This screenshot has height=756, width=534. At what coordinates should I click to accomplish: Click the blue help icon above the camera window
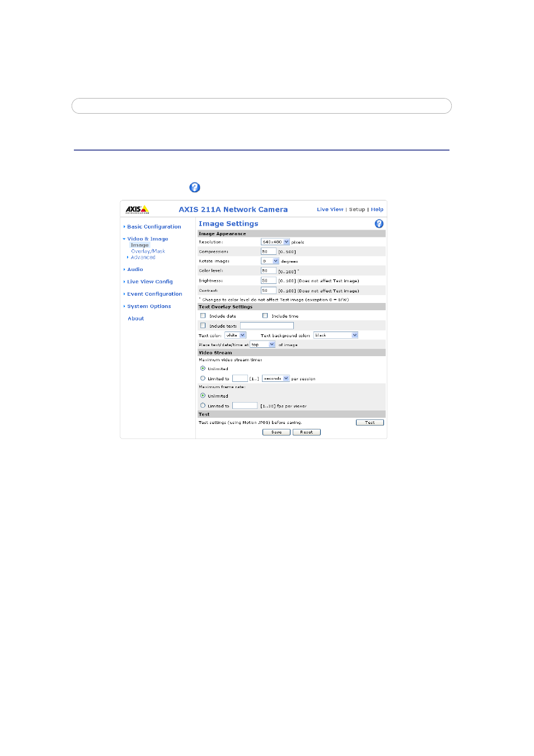pos(195,188)
